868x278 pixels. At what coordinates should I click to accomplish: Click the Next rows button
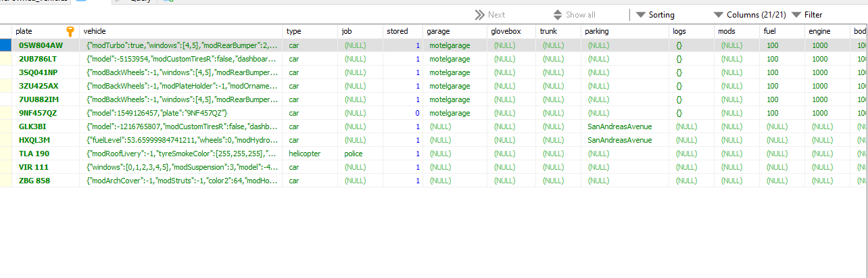point(490,14)
